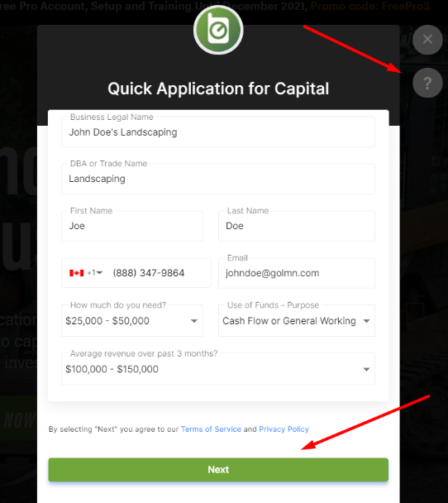The height and width of the screenshot is (503, 448).
Task: Click the green Next button
Action: 218,470
